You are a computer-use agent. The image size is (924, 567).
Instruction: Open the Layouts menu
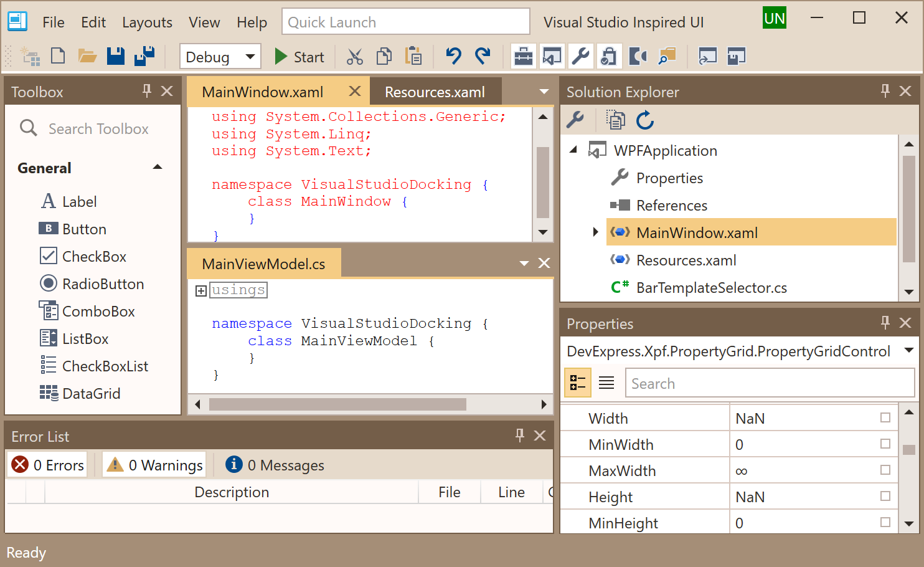[x=147, y=22]
